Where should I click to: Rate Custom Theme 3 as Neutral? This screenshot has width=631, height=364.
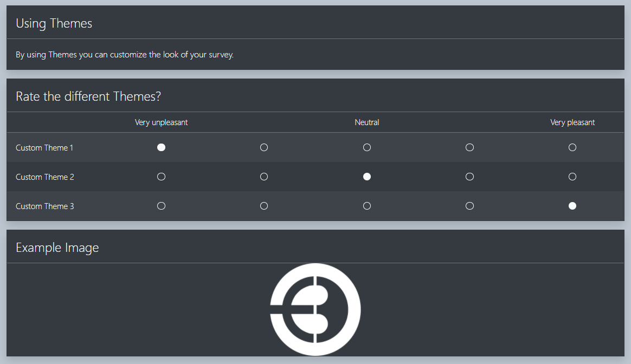(367, 205)
